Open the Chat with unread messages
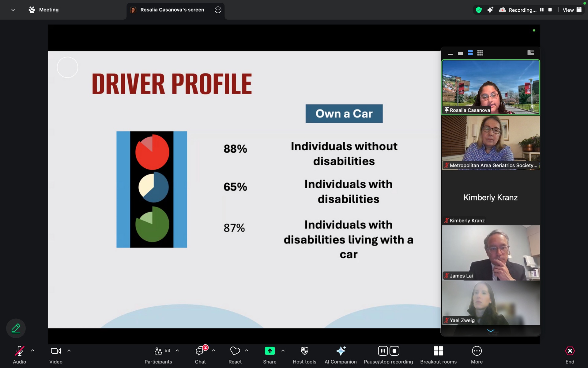 pos(200,355)
